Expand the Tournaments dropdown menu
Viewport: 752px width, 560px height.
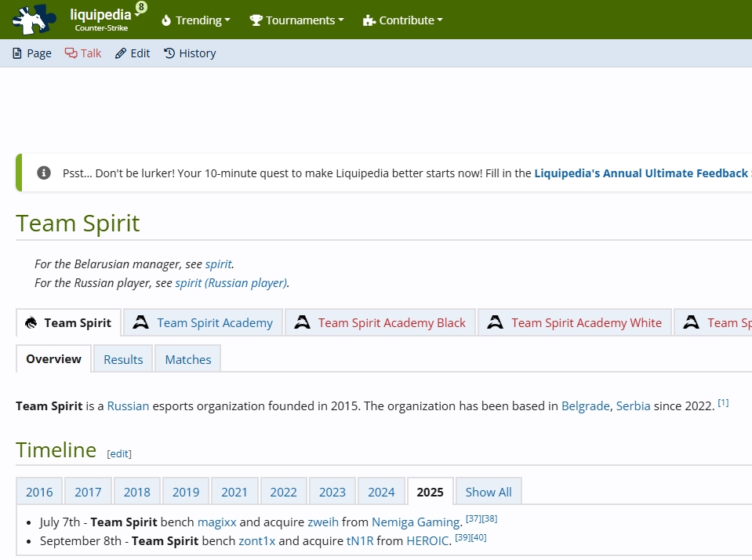click(x=296, y=20)
